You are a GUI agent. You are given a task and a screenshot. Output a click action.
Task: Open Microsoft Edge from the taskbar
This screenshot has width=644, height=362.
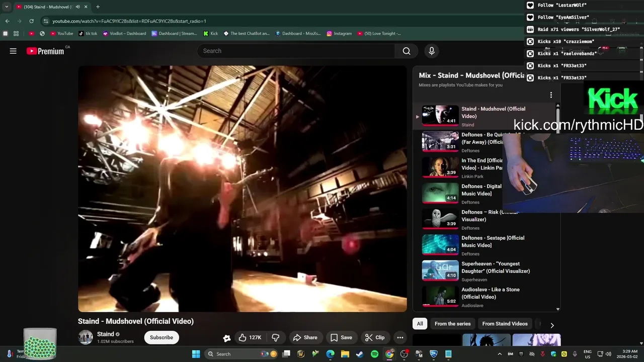[330, 354]
